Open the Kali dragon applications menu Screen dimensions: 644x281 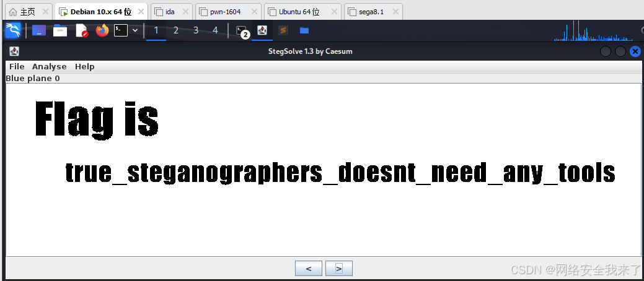(x=13, y=30)
